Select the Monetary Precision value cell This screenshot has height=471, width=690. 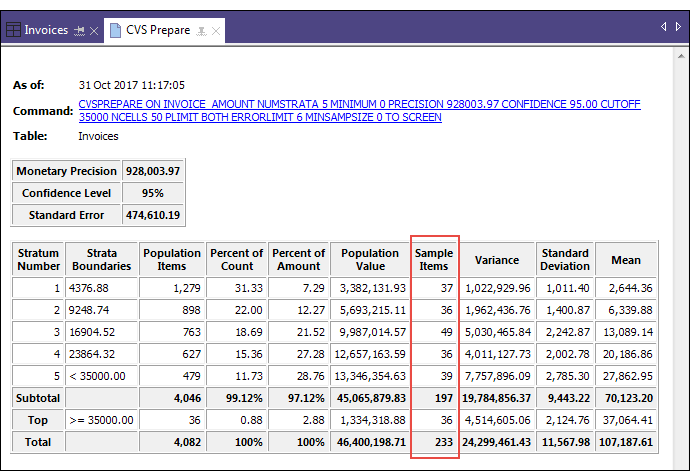pyautogui.click(x=152, y=171)
